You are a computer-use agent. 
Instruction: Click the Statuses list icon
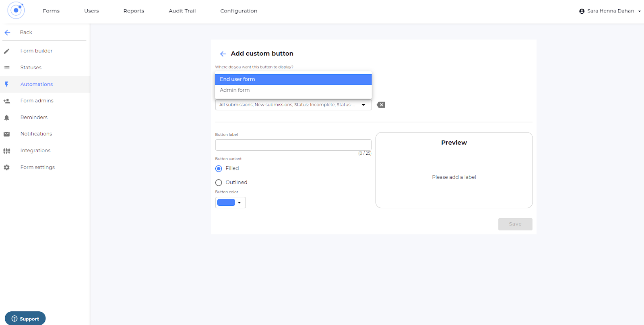[x=7, y=68]
